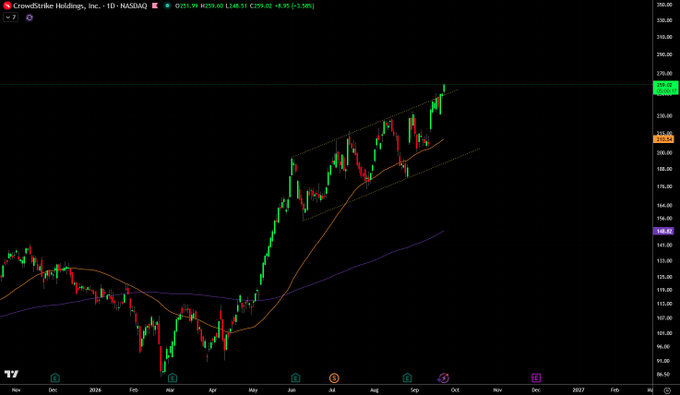
Task: Open the green earnings marker near 2025 Dec
Action: (55, 378)
